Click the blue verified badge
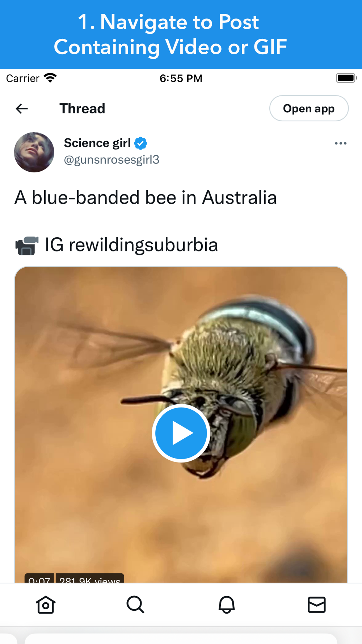The width and height of the screenshot is (362, 644). coord(140,143)
